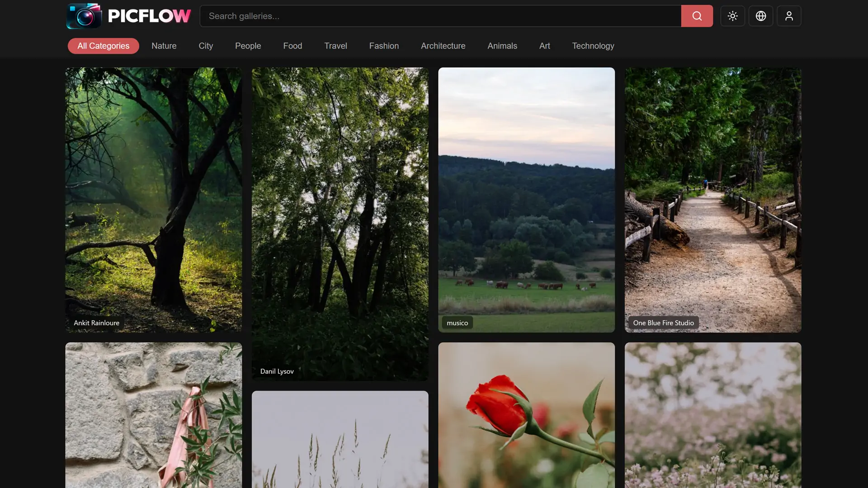This screenshot has height=488, width=868.
Task: Open Ankit Rainloure's forest photo
Action: click(x=153, y=200)
